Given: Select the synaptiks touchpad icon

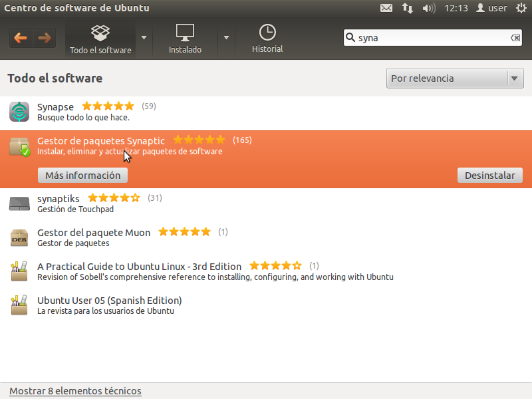Looking at the screenshot, I should click(19, 203).
